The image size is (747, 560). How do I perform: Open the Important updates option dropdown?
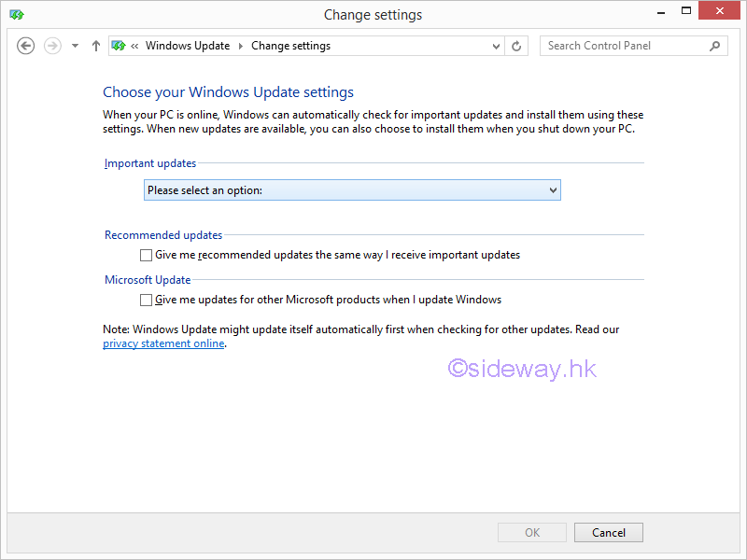[352, 190]
